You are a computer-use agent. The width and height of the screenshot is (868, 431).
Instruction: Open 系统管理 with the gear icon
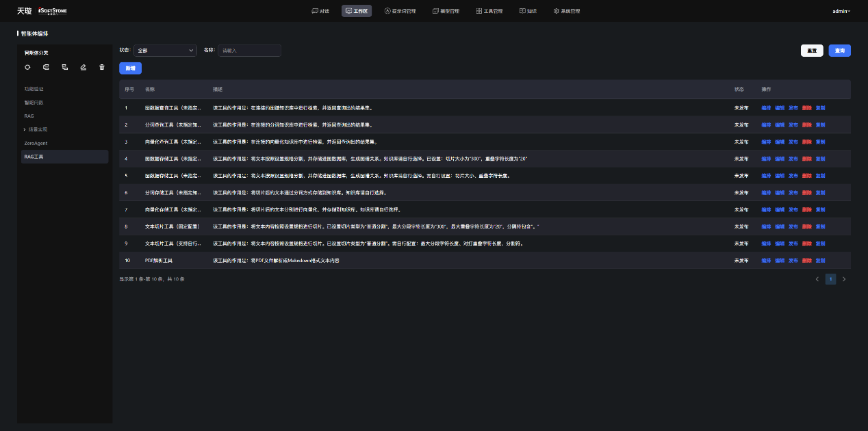(566, 11)
